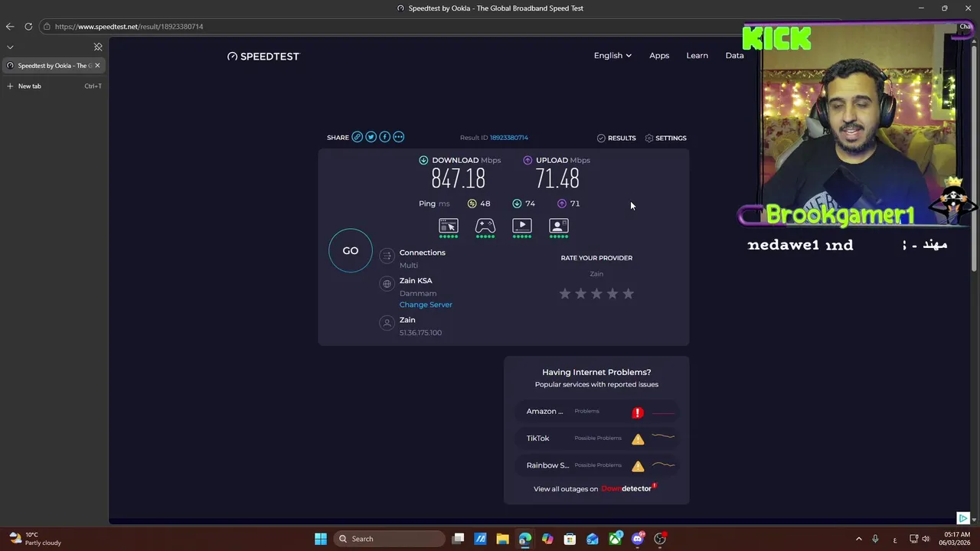
Task: Open more share options ellipsis icon
Action: (398, 137)
